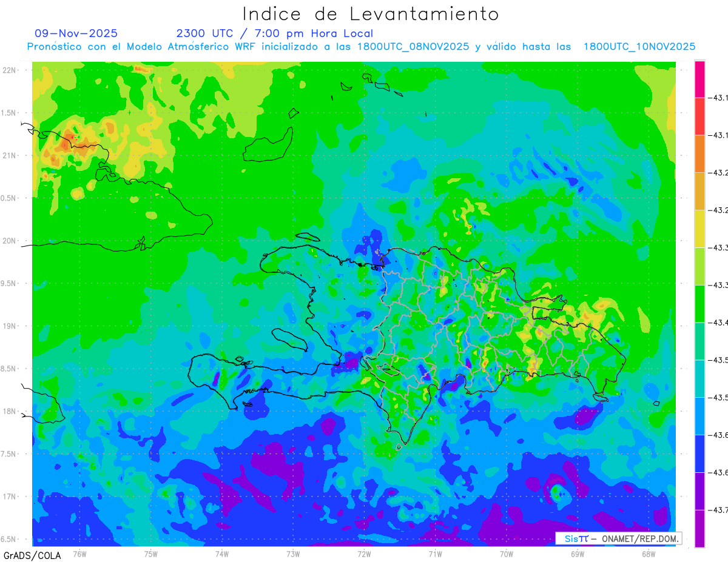The image size is (728, 562).
Task: Click the pink swatch on the color legend
Action: [699, 79]
